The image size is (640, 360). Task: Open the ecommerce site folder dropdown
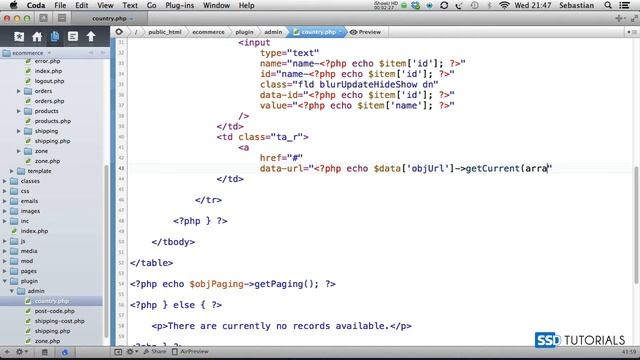pyautogui.click(x=49, y=53)
